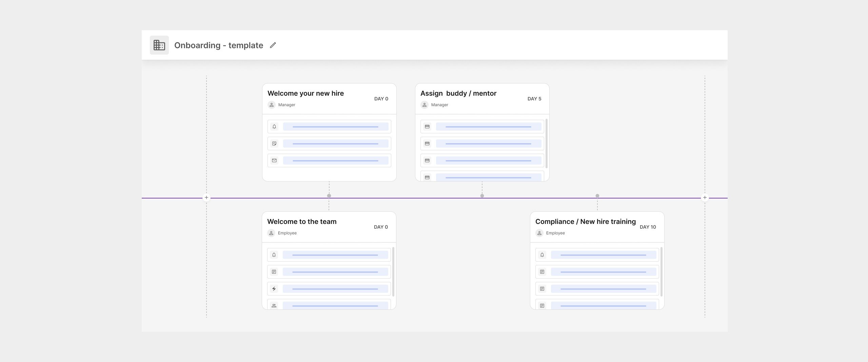Click the building icon beside Onboarding title
The height and width of the screenshot is (362, 868).
tap(159, 45)
